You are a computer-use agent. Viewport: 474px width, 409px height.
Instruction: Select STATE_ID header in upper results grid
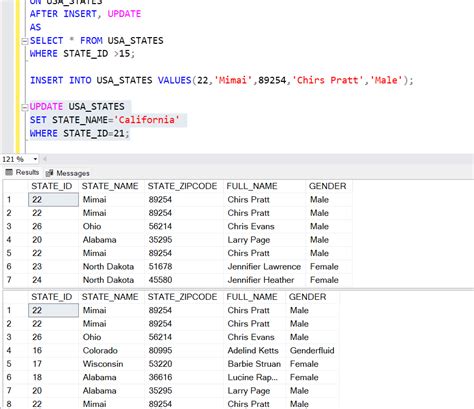tap(52, 186)
